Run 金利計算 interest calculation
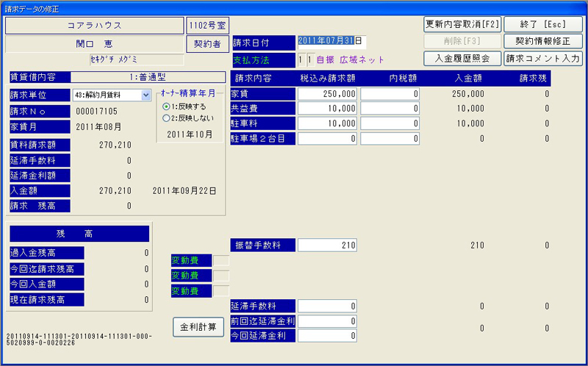Screen dimensions: 588x366 coord(198,328)
